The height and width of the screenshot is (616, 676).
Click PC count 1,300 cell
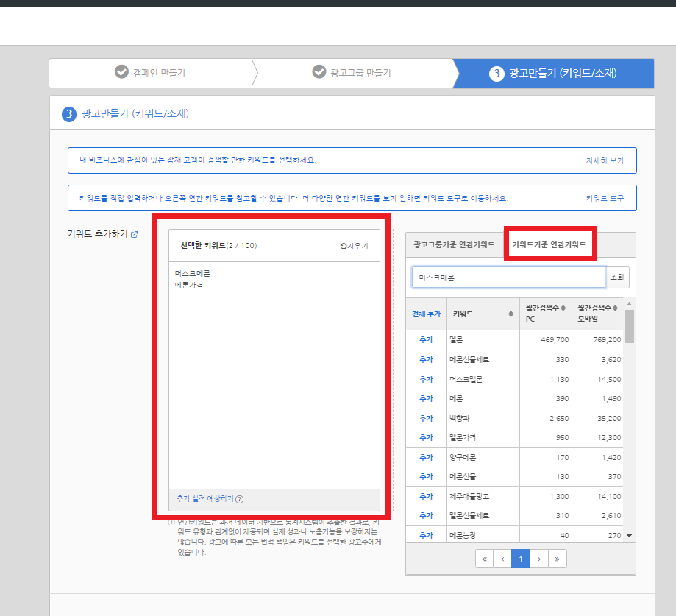coord(546,497)
